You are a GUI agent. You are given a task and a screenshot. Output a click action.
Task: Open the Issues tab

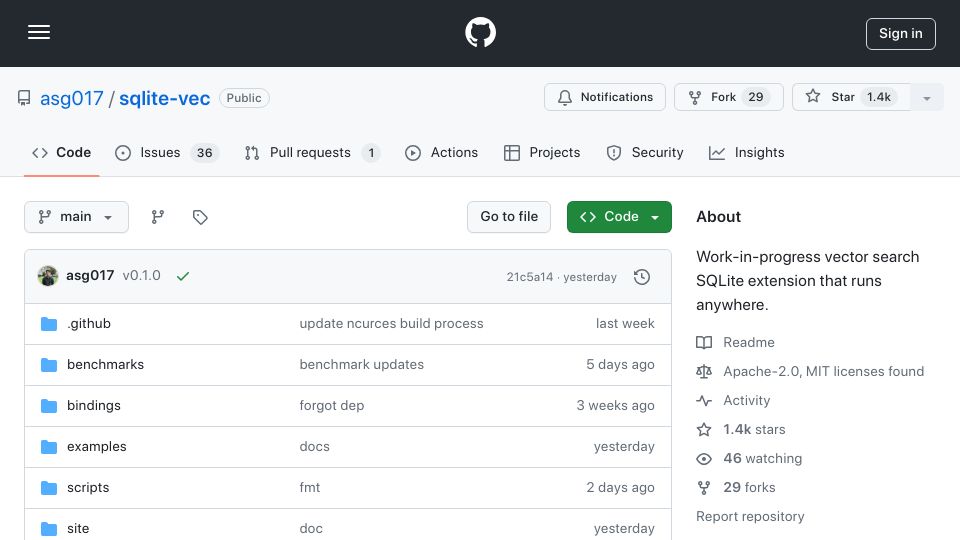pyautogui.click(x=166, y=152)
